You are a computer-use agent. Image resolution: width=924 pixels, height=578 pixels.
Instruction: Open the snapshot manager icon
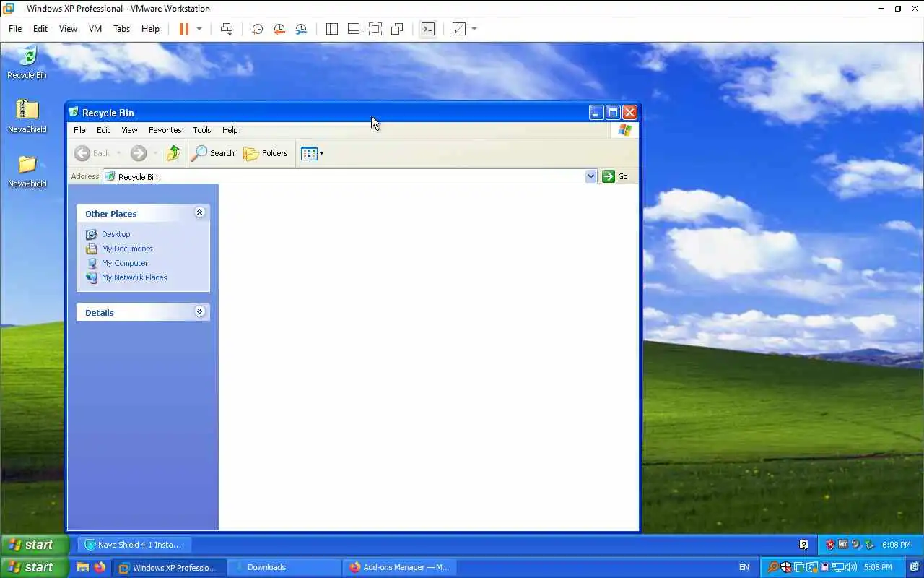click(x=301, y=29)
